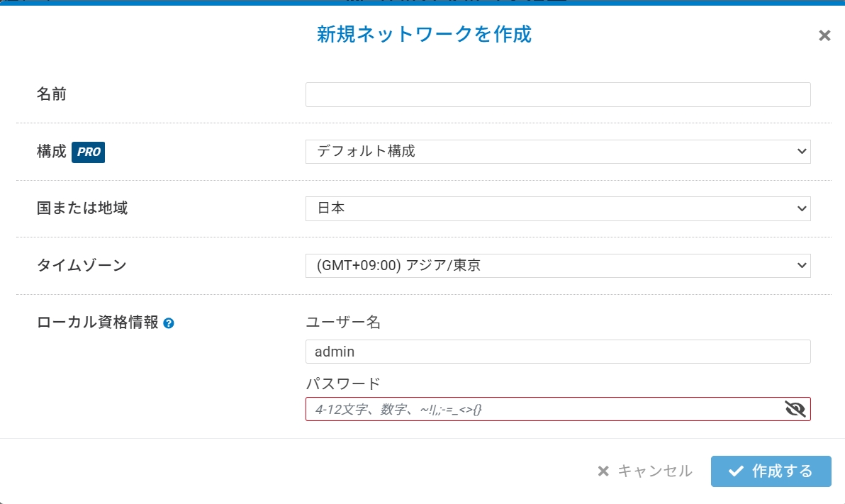Click the 新規ネットワークを作成 dialog title
This screenshot has height=504, width=845.
(x=424, y=34)
